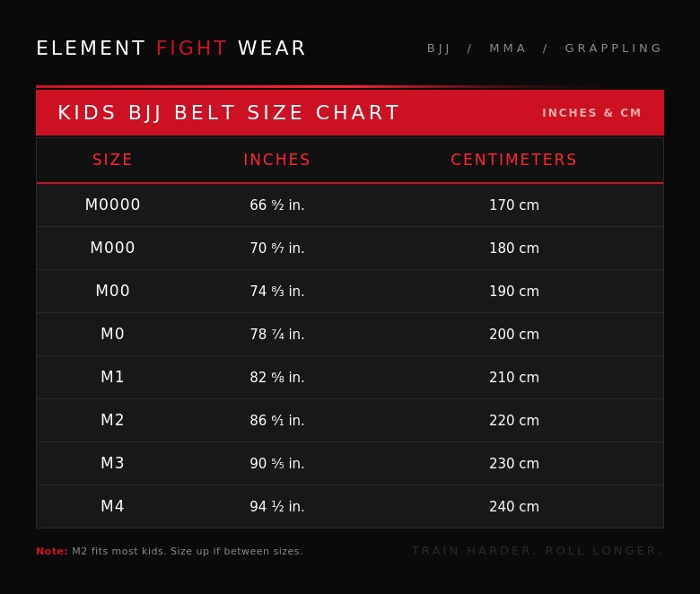Click the M2 size row label
The height and width of the screenshot is (594, 700).
coord(113,420)
